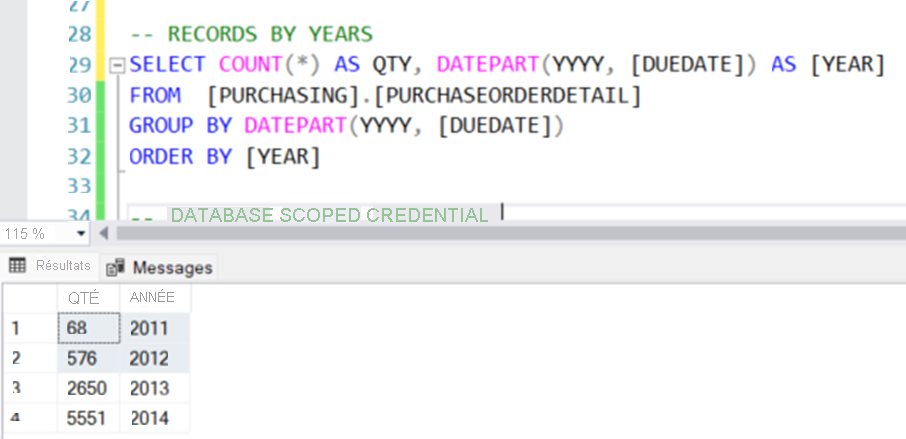Click the Messages tab icon
This screenshot has height=439, width=906.
(x=116, y=267)
